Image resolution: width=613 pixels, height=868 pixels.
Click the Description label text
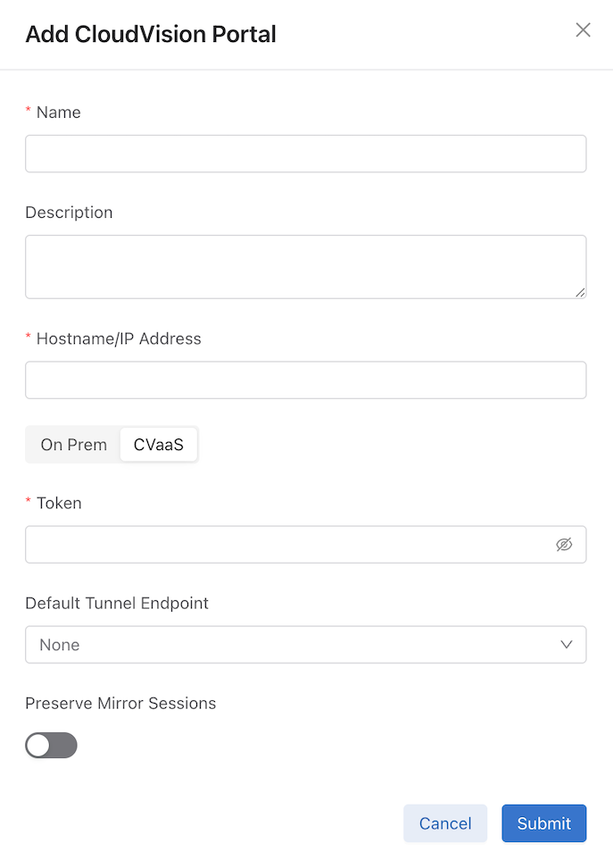click(69, 213)
